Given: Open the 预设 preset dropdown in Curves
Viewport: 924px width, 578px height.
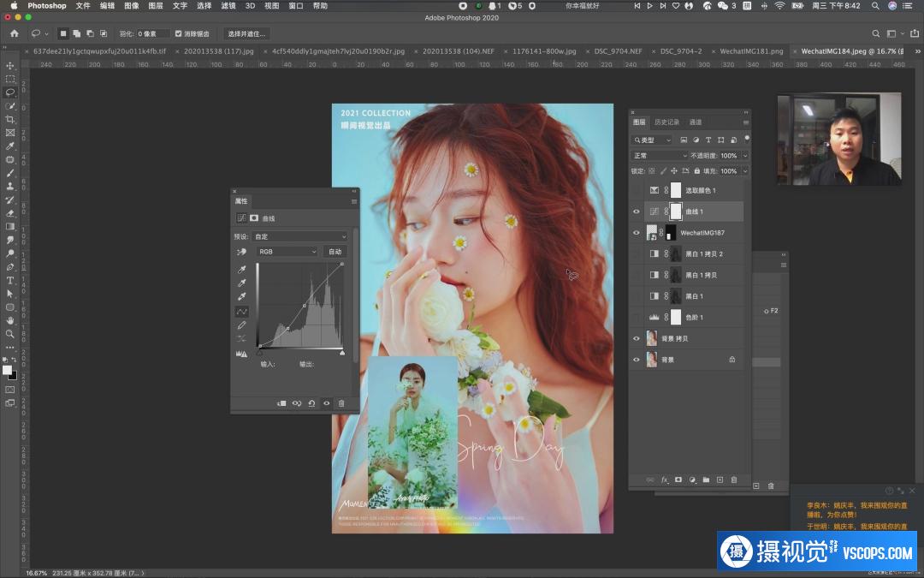Looking at the screenshot, I should [x=300, y=236].
